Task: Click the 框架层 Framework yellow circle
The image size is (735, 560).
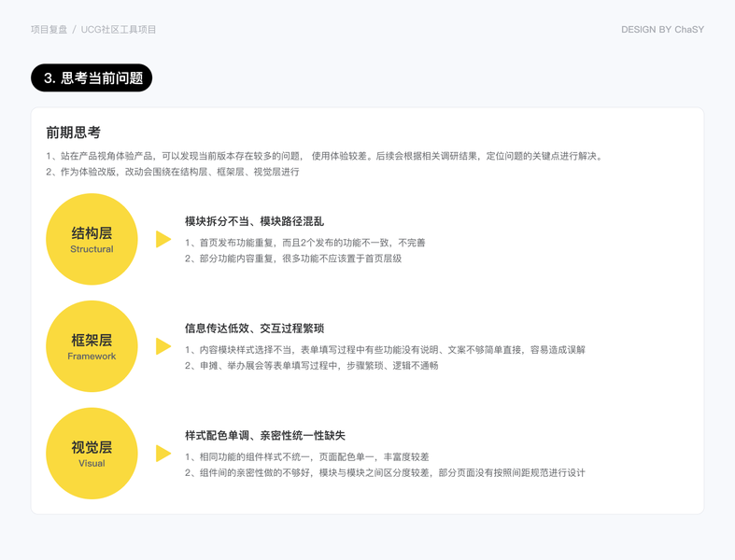Action: click(92, 346)
